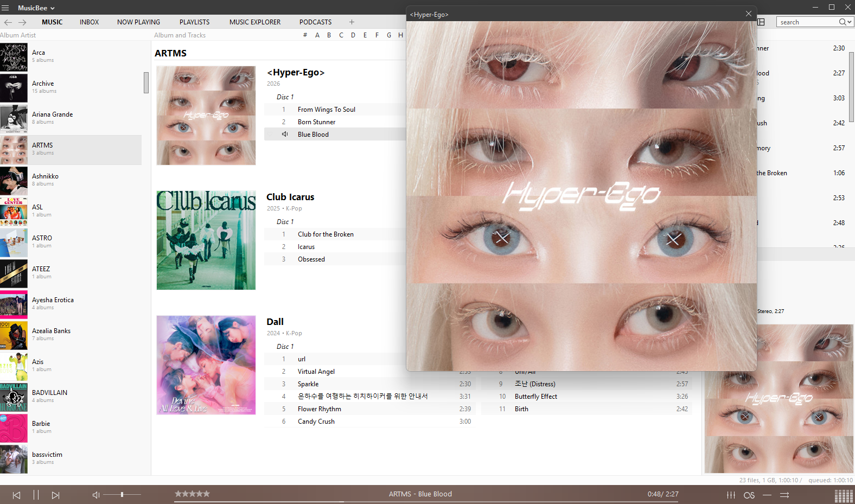Pause the playing track

(x=36, y=495)
